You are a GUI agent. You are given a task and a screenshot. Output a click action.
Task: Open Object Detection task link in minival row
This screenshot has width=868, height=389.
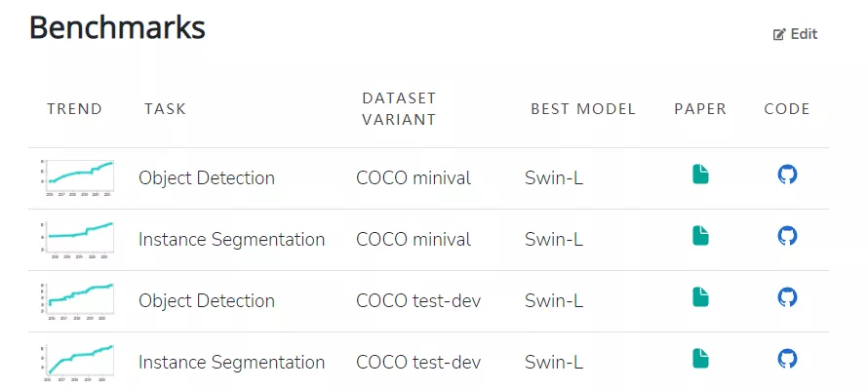pos(207,178)
